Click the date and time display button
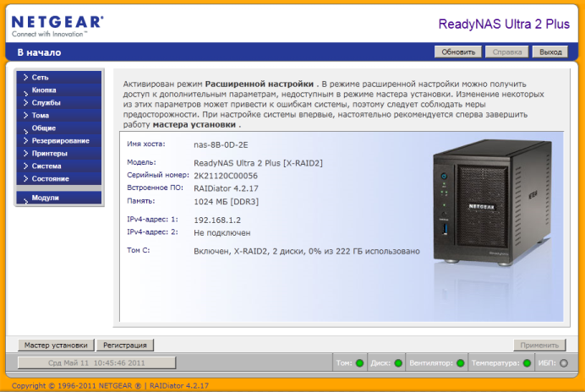This screenshot has height=392, width=585. (96, 362)
